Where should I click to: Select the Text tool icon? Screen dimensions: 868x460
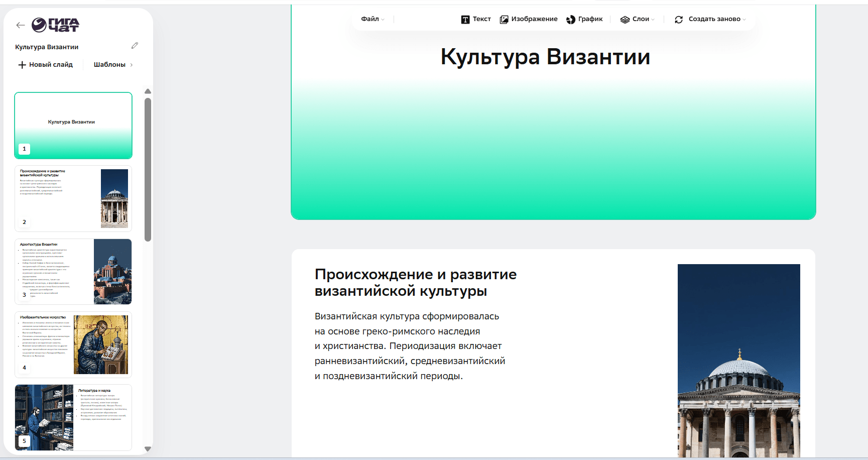(465, 20)
